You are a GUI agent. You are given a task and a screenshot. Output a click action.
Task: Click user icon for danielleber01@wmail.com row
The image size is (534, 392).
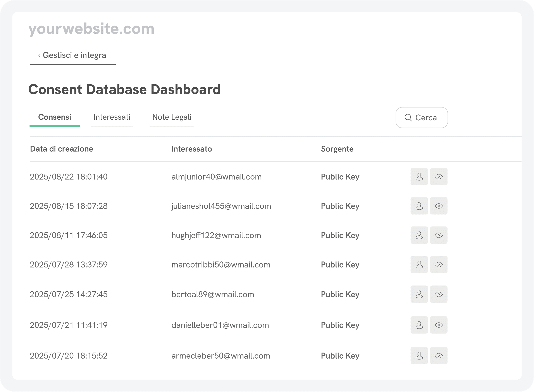click(x=419, y=325)
